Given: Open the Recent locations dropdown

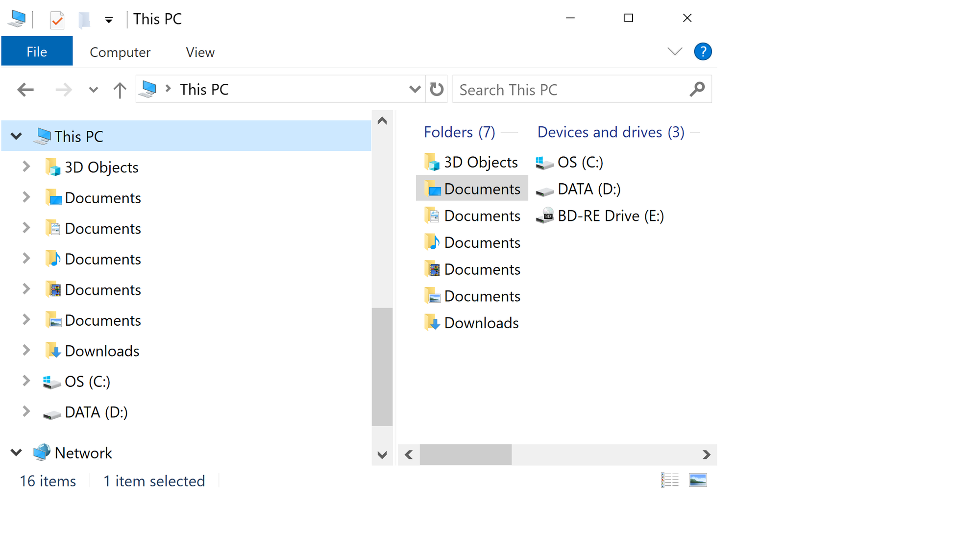Looking at the screenshot, I should pyautogui.click(x=93, y=90).
